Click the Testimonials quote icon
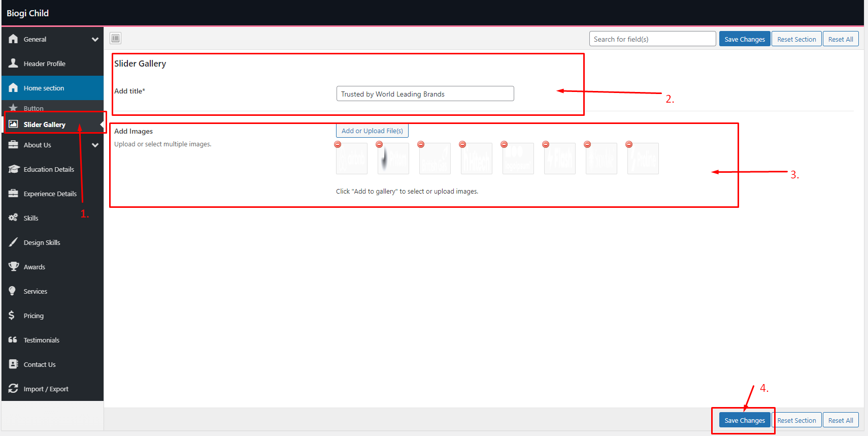 [13, 340]
